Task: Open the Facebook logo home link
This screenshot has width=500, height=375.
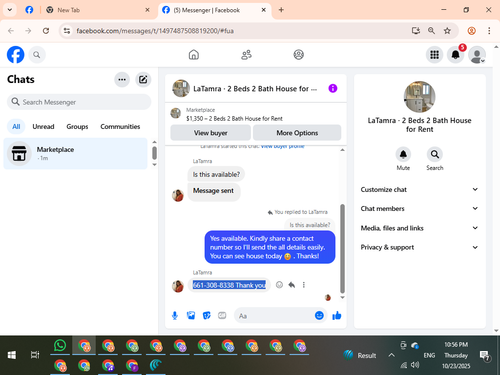Action: click(16, 55)
